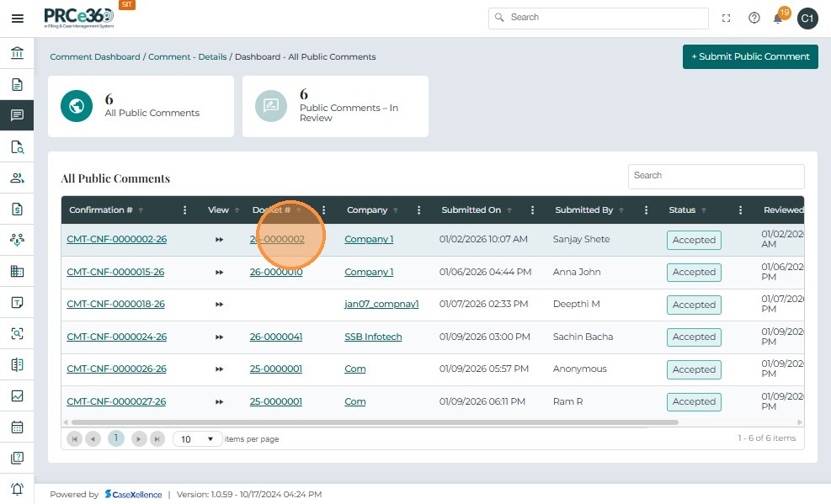Image resolution: width=831 pixels, height=504 pixels.
Task: Open the comments sidebar icon
Action: pos(17,115)
